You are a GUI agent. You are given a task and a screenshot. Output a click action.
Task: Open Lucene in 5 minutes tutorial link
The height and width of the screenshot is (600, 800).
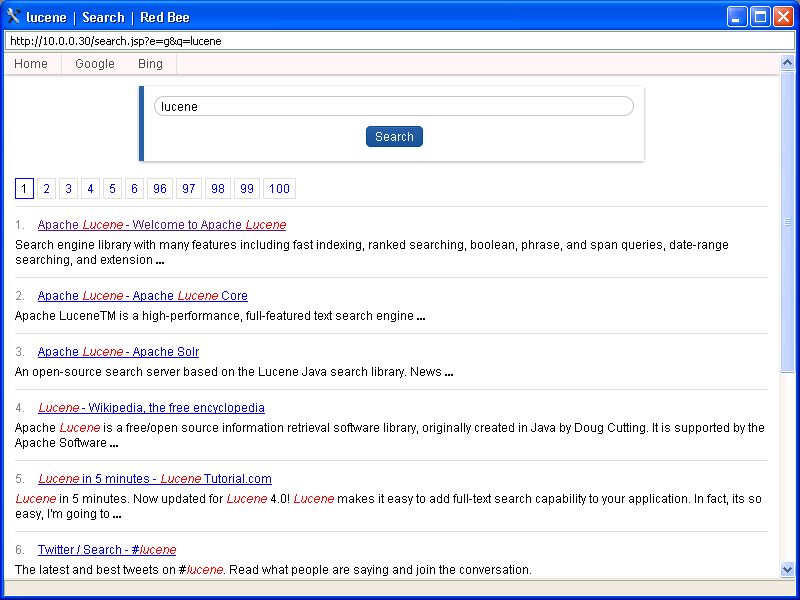155,479
